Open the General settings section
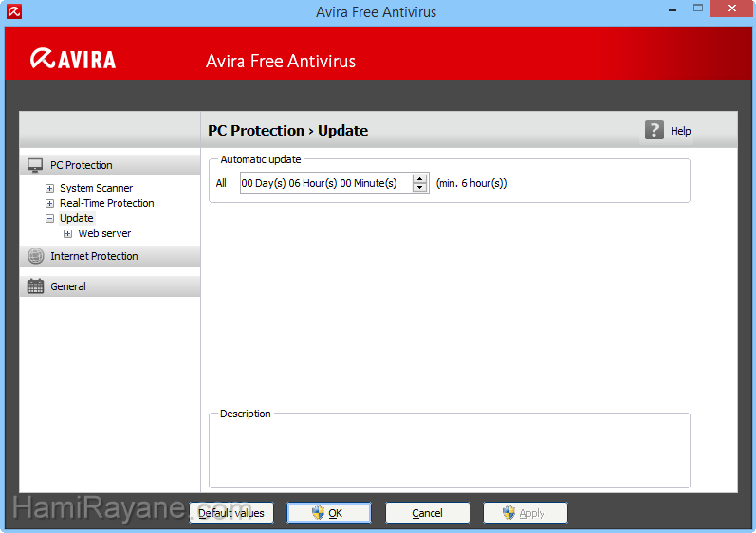Screen dimensions: 756x533 (x=68, y=286)
